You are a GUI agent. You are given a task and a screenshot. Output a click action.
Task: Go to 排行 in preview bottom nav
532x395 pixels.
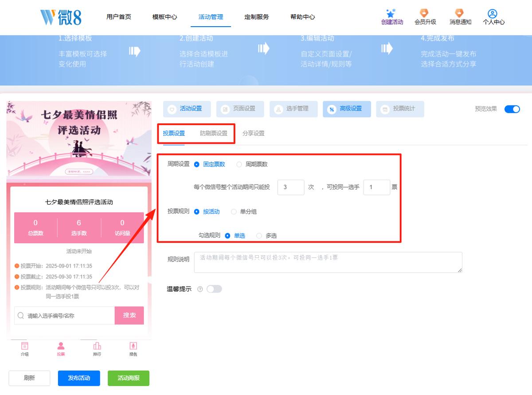pos(97,349)
